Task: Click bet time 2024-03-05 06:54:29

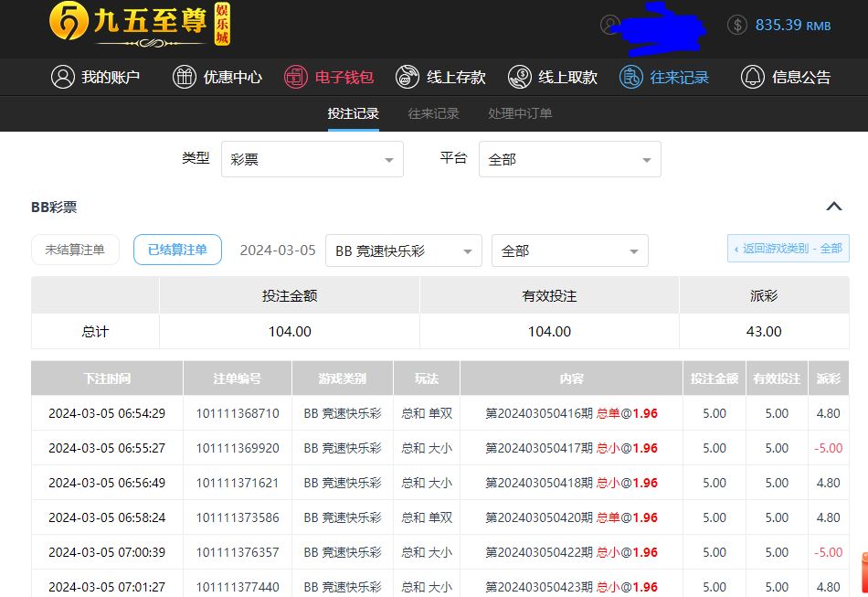Action: [107, 413]
